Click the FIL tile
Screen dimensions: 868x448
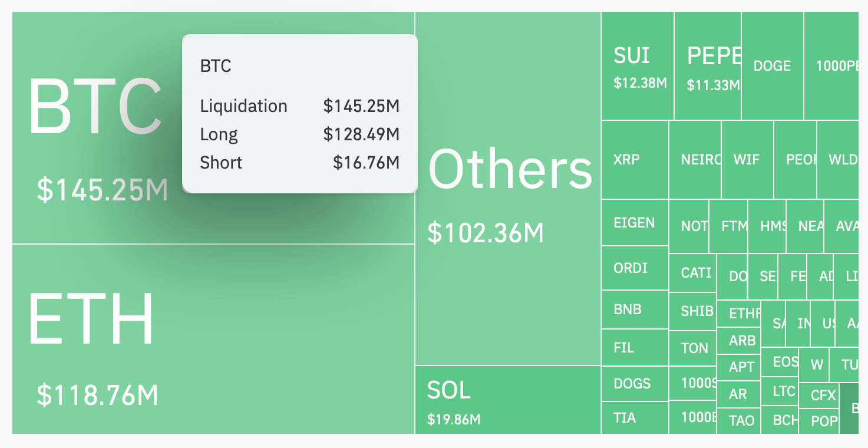635,348
